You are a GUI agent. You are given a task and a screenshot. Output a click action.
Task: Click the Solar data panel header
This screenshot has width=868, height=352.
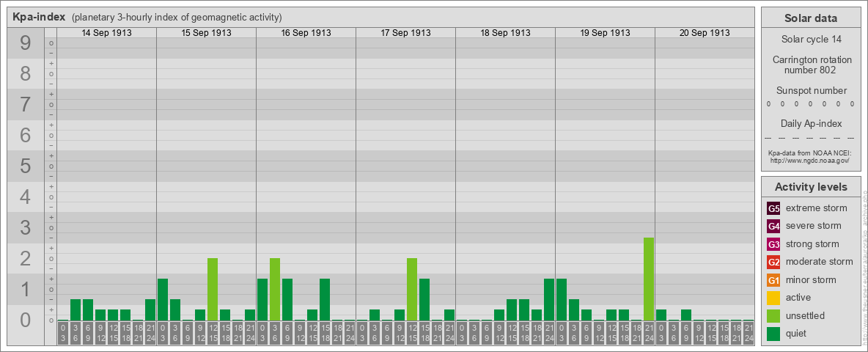pos(811,18)
